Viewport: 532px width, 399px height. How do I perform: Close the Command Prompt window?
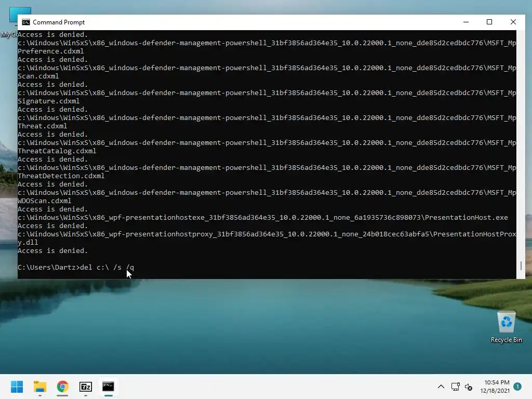513,22
